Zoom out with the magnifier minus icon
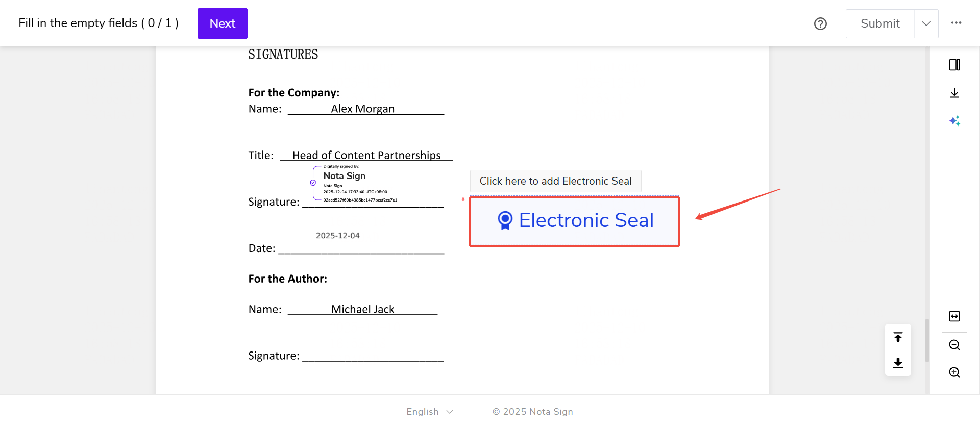 point(954,345)
